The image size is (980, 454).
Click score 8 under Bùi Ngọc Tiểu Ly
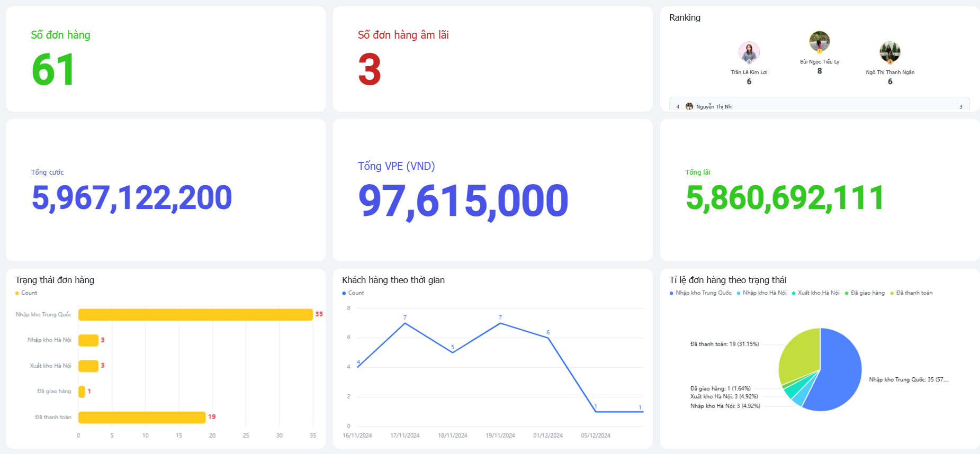coord(819,71)
